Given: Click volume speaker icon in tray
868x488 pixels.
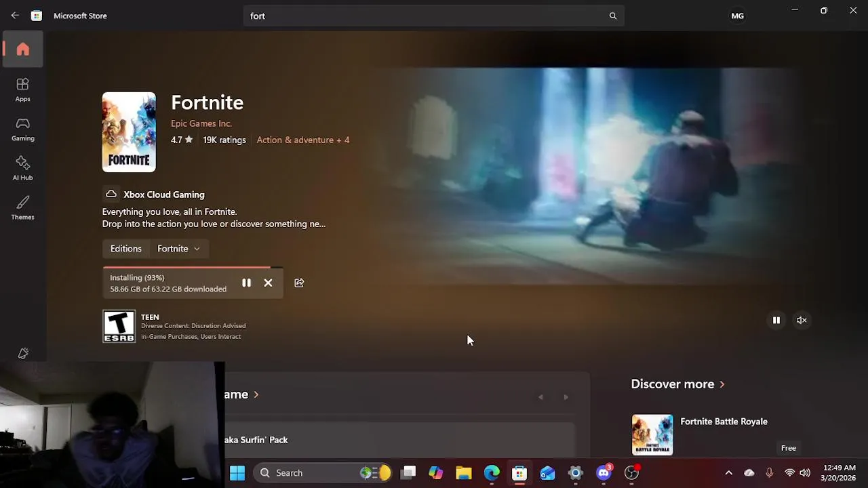Looking at the screenshot, I should click(x=805, y=472).
